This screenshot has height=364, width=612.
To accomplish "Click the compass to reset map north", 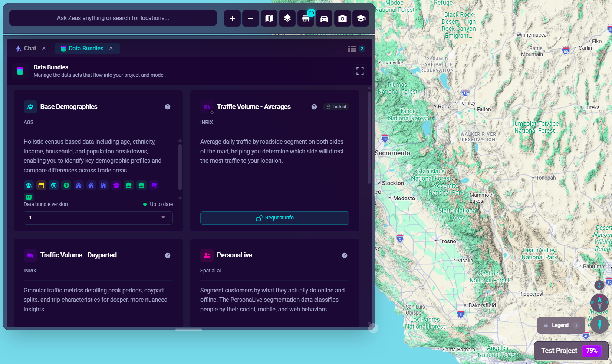I will (x=599, y=302).
